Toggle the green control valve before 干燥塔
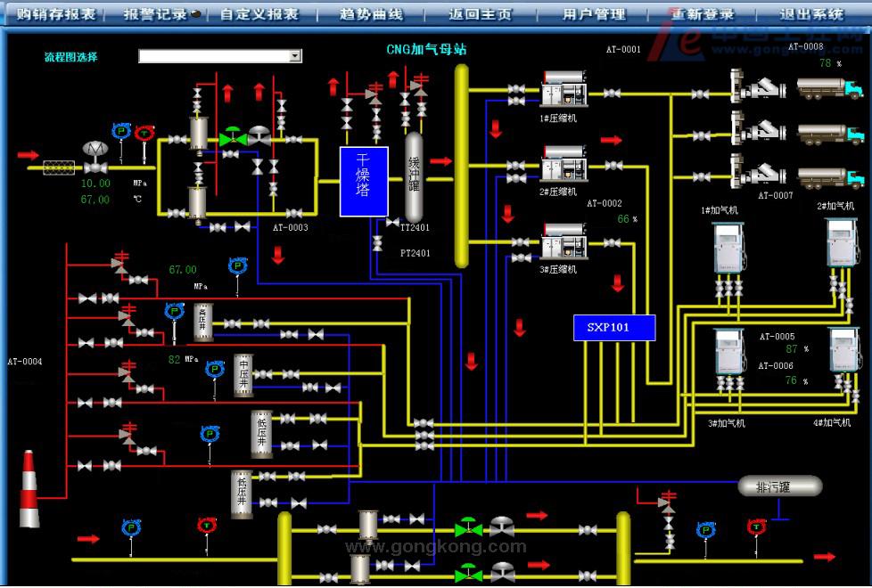Viewport: 872px width, 588px height. click(x=232, y=137)
